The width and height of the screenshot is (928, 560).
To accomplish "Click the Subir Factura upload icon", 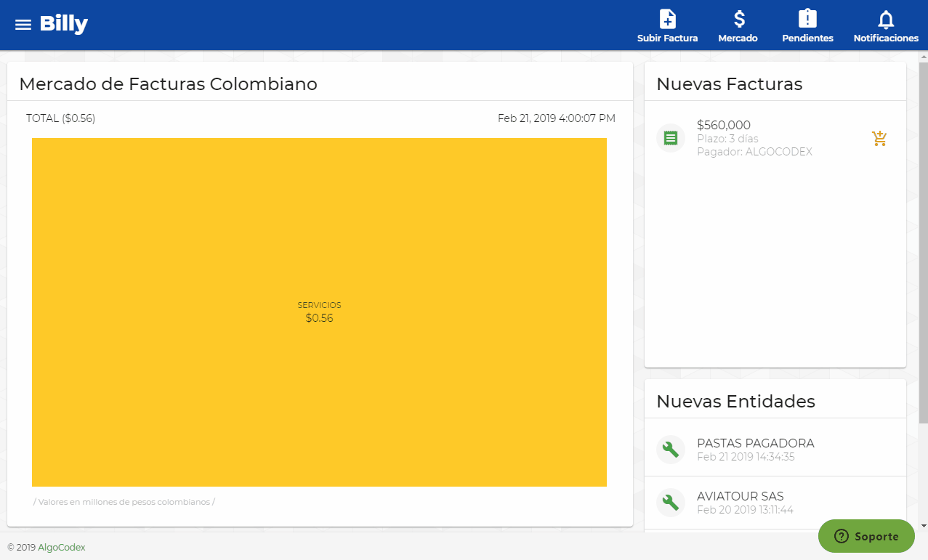I will click(667, 20).
